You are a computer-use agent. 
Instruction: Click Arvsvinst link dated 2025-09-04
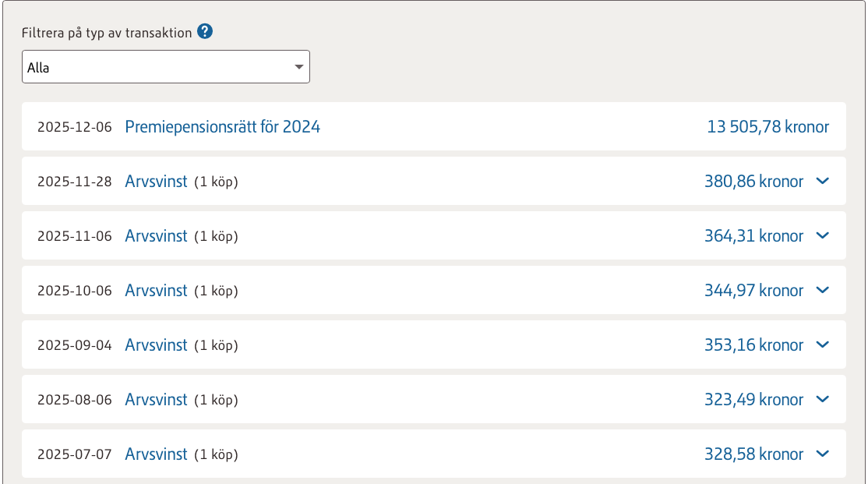coord(156,345)
